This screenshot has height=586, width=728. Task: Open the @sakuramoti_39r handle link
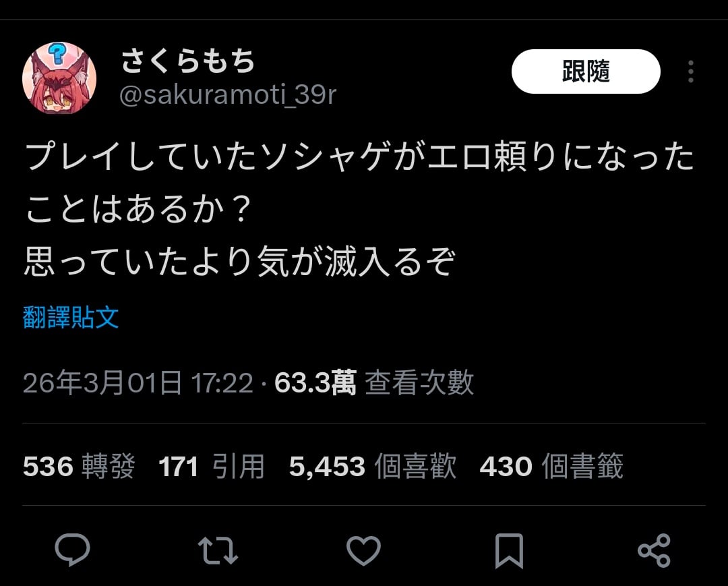228,95
